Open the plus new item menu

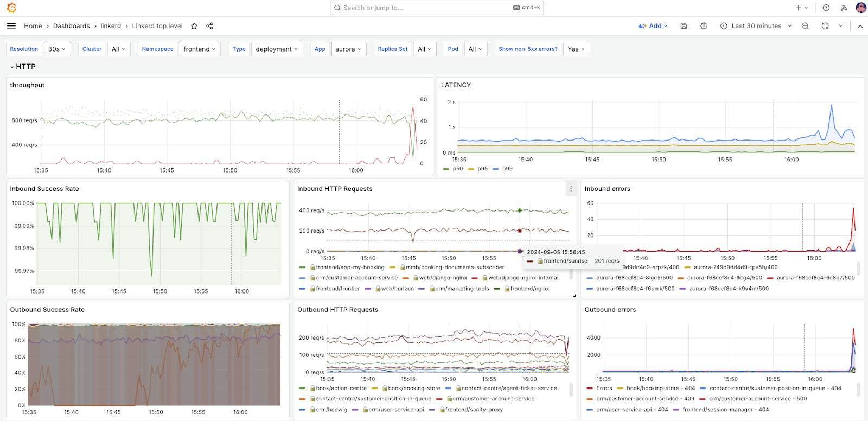click(x=801, y=8)
